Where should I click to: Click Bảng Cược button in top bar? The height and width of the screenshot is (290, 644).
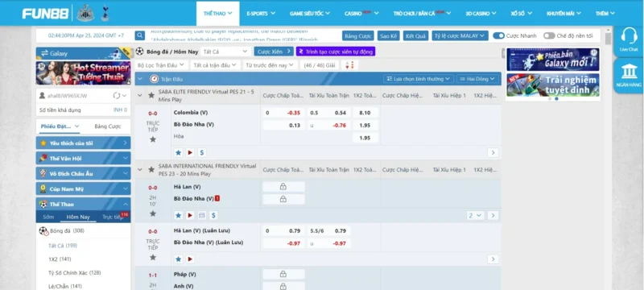[357, 35]
